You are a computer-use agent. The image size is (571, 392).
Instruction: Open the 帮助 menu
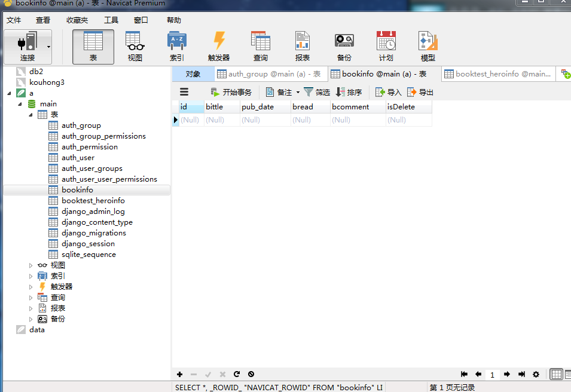coord(174,20)
